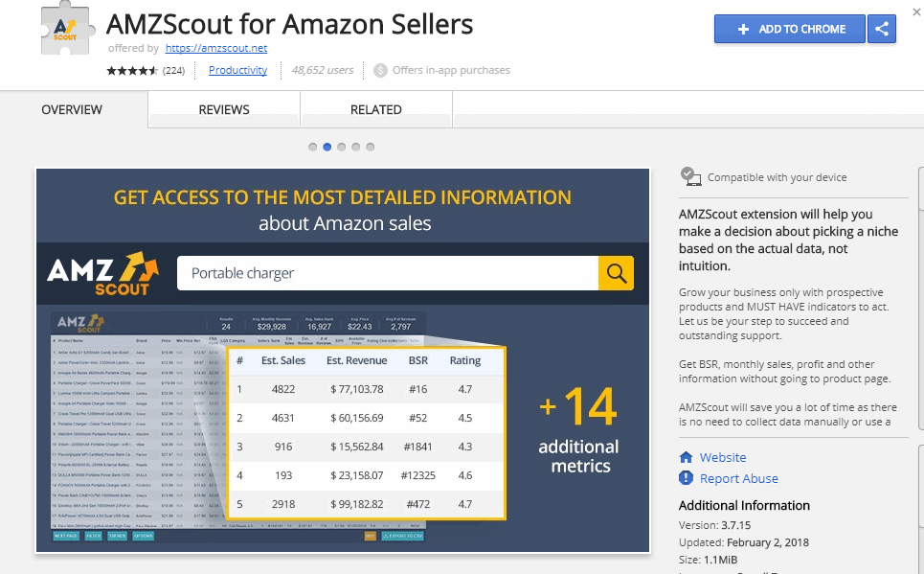Click the star rating icons
Viewport: 924px width, 574px height.
coord(132,70)
